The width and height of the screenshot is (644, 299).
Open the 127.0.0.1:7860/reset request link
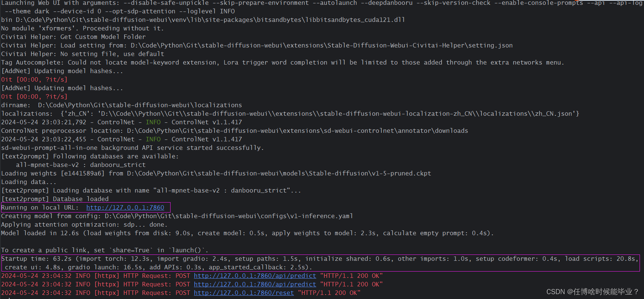pos(244,293)
